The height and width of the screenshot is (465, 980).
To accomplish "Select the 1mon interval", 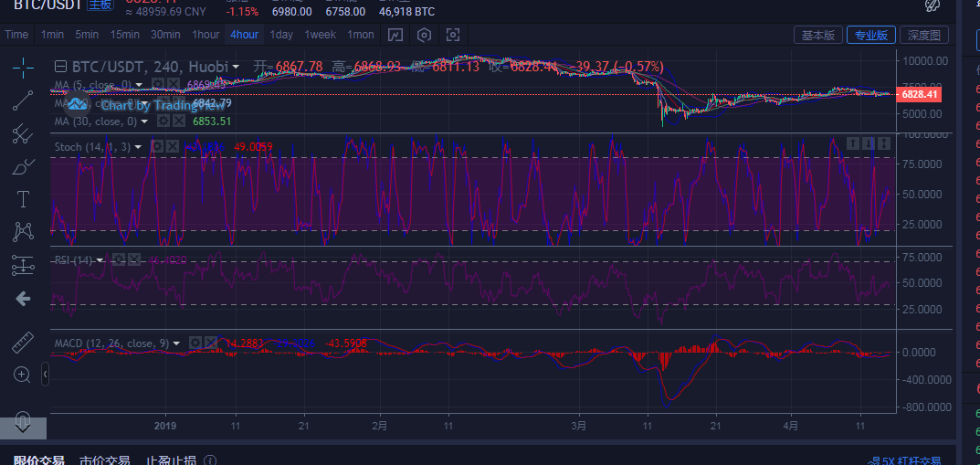I will pyautogui.click(x=361, y=35).
